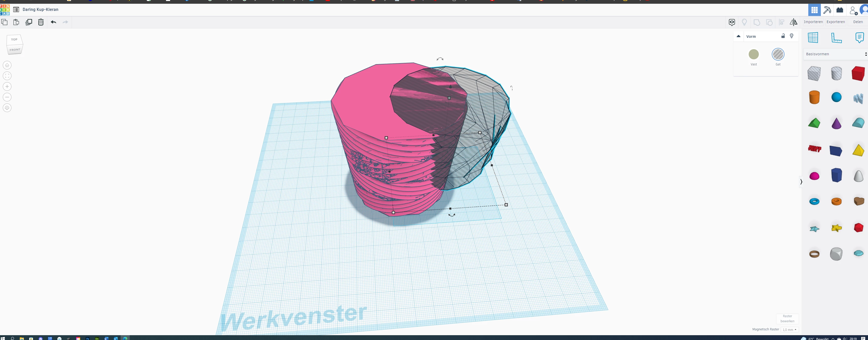Undo the last action
Viewport: 868px width, 340px height.
tap(53, 22)
